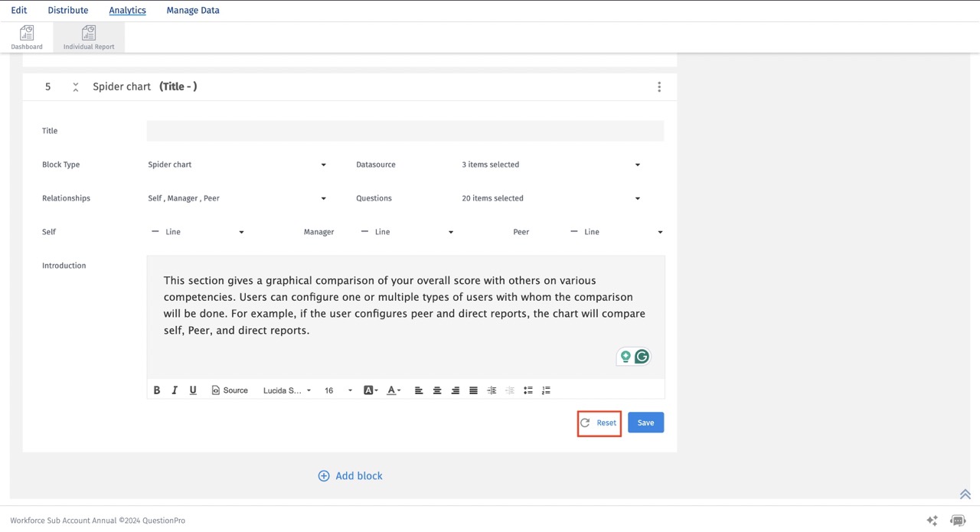The height and width of the screenshot is (532, 980).
Task: Click the bulleted list icon
Action: [528, 390]
